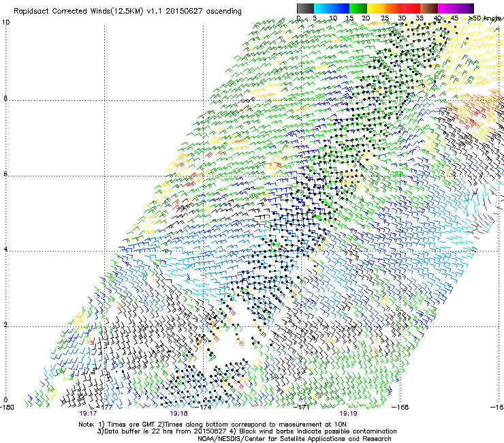Click the blue 10-15 knots legend swatch
The image size is (504, 443).
[x=341, y=8]
